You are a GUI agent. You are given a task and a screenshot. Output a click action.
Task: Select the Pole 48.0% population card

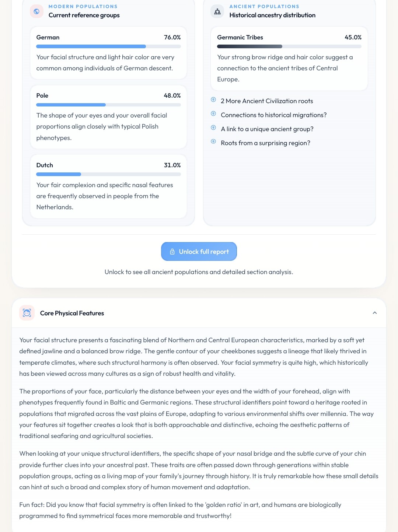(108, 117)
